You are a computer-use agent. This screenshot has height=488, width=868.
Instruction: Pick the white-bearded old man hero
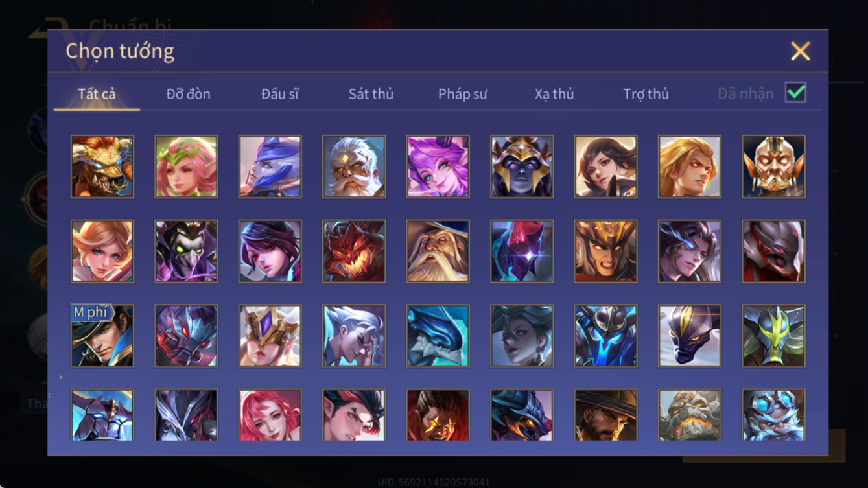pyautogui.click(x=354, y=167)
